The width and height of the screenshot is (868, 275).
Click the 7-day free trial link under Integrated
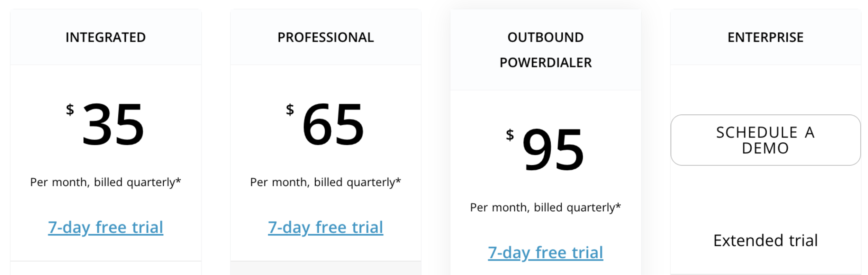coord(106,228)
